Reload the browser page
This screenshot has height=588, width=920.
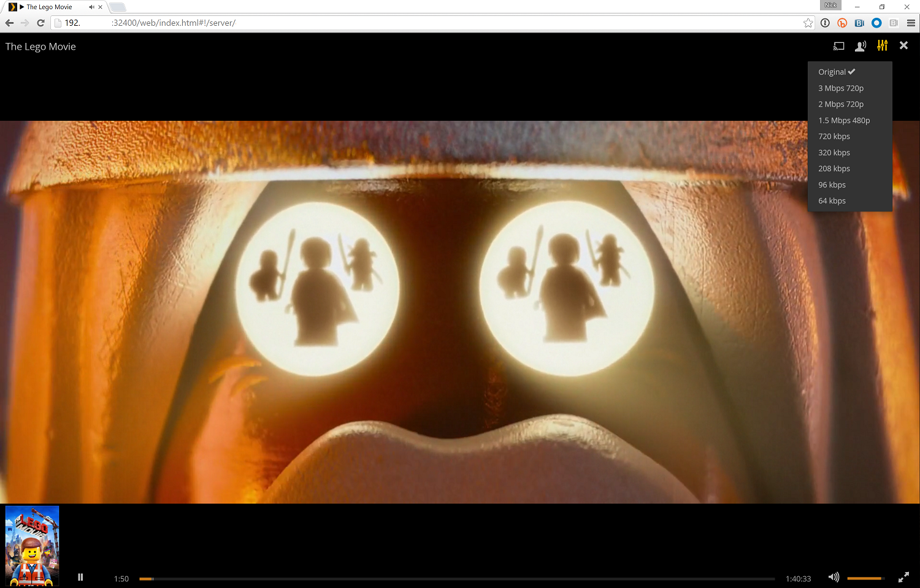(x=40, y=23)
